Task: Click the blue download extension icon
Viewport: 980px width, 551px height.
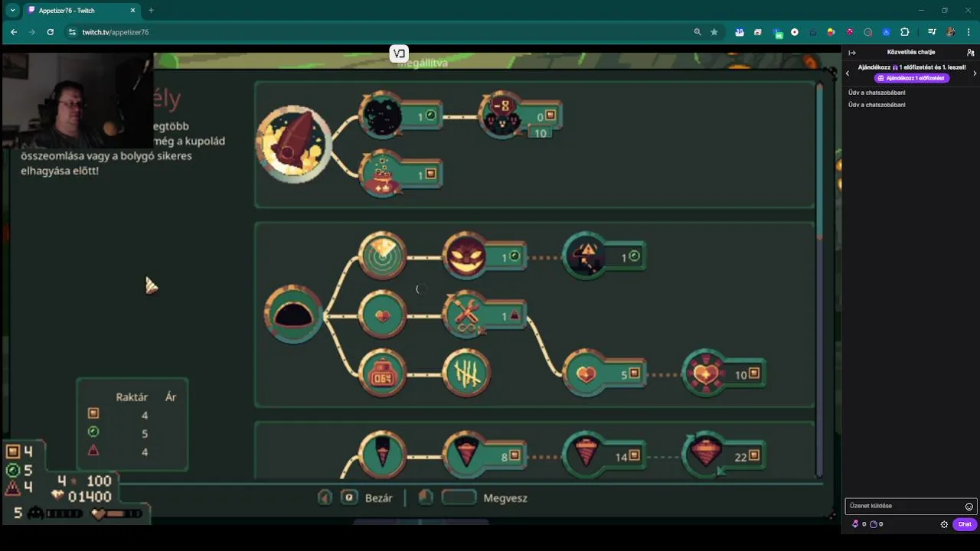Action: (x=887, y=32)
